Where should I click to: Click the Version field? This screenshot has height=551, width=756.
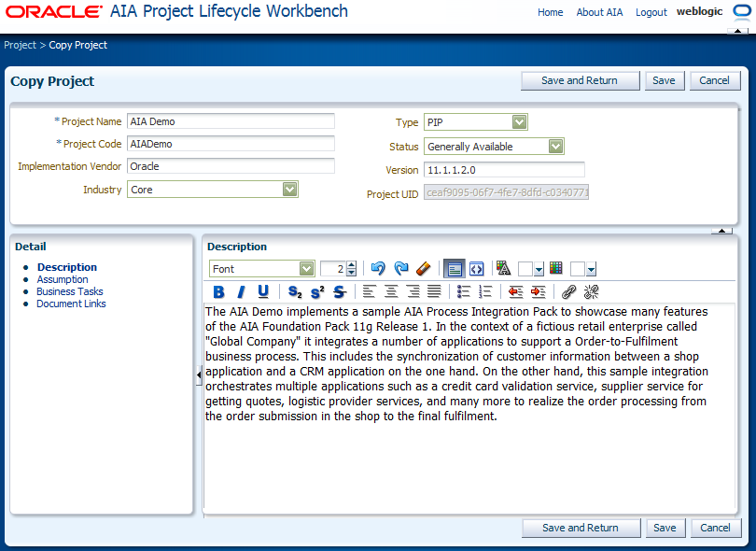pos(504,170)
